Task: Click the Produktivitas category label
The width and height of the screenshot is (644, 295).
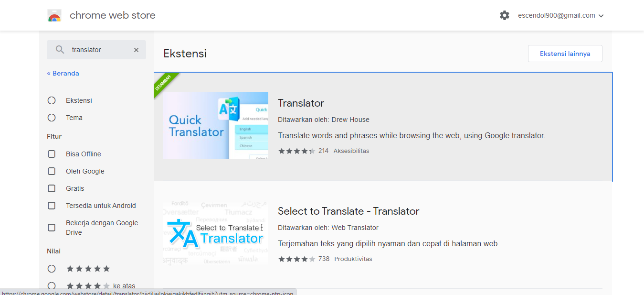Action: [x=353, y=259]
